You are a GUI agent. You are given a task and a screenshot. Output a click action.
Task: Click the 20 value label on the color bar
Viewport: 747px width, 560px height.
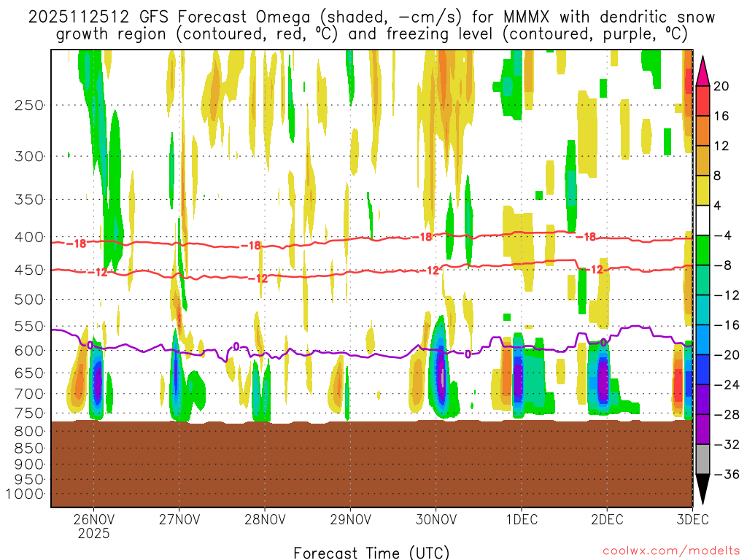click(x=721, y=86)
